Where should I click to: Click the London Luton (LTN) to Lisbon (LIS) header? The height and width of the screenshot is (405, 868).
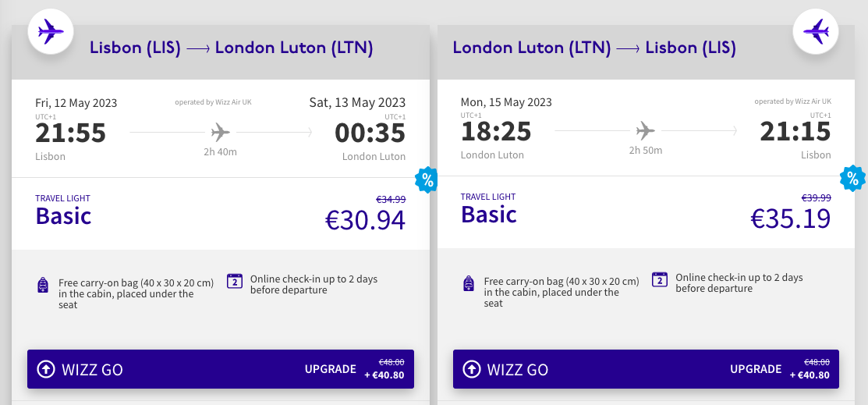[594, 48]
